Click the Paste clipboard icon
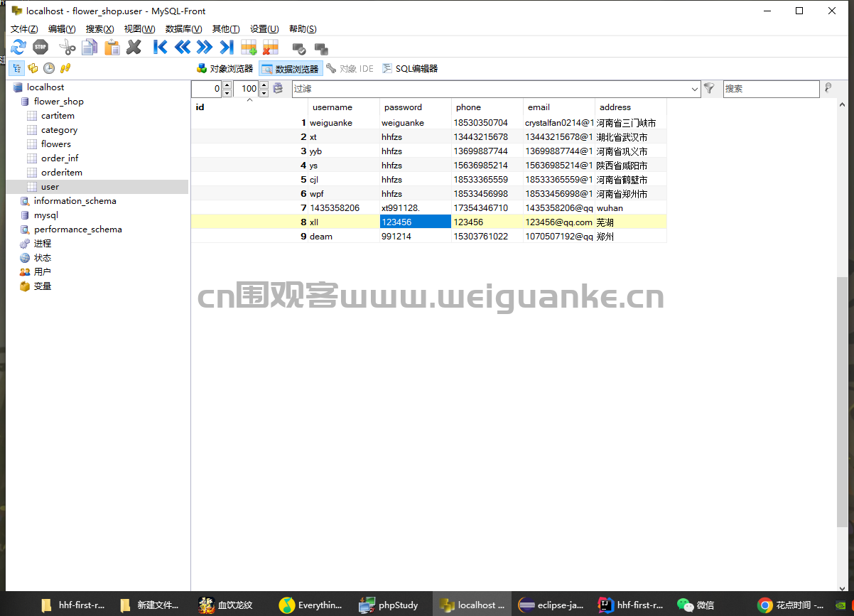Viewport: 854px width, 616px height. [x=112, y=48]
